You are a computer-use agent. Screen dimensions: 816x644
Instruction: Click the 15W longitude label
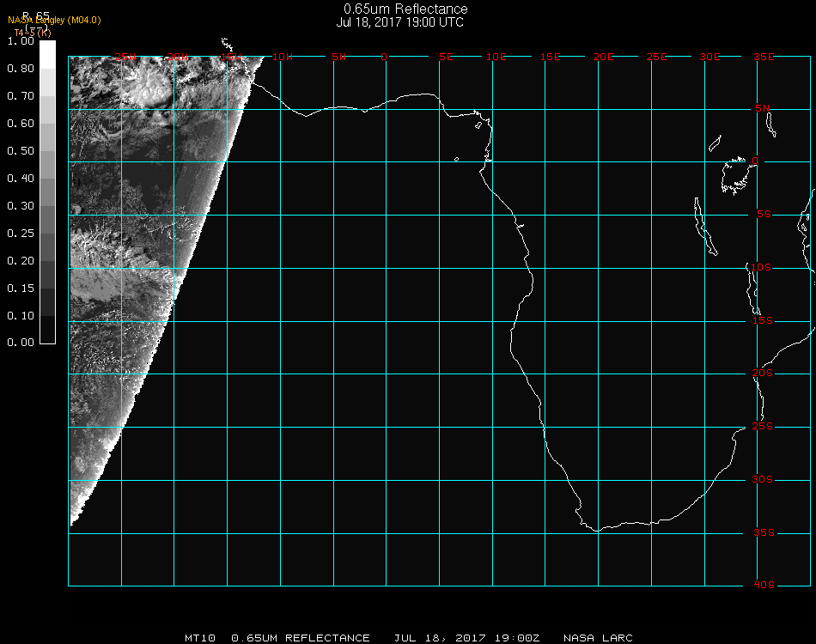(231, 57)
